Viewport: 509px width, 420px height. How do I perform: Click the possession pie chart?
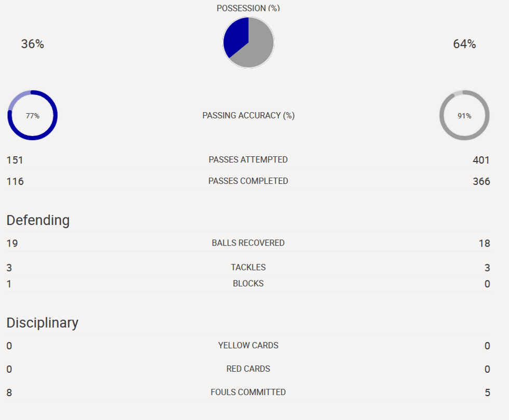click(x=248, y=43)
